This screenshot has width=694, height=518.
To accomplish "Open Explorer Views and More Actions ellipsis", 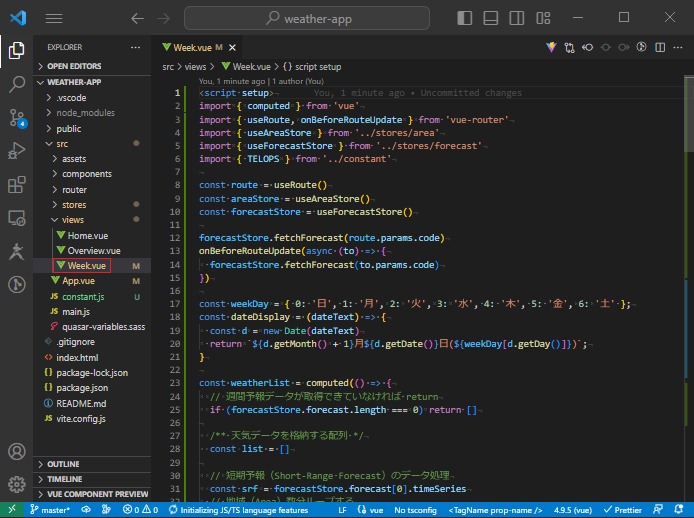I will coord(135,47).
